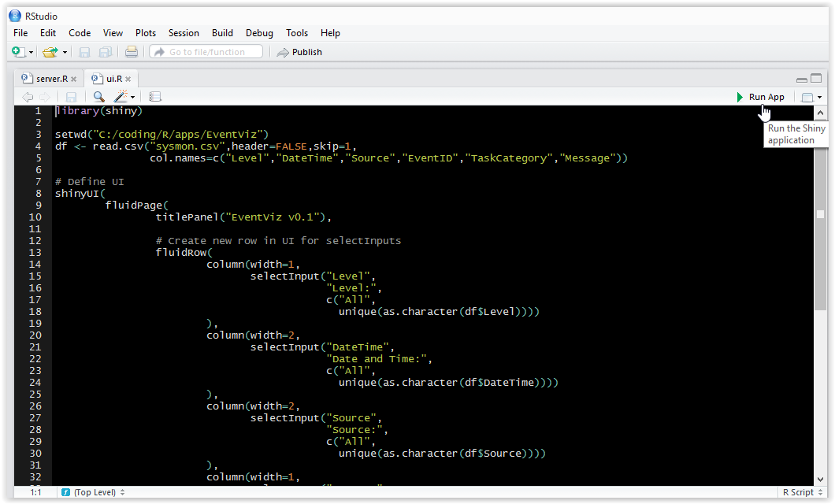835x504 pixels.
Task: Click the RStudio title bar logo
Action: 14,16
